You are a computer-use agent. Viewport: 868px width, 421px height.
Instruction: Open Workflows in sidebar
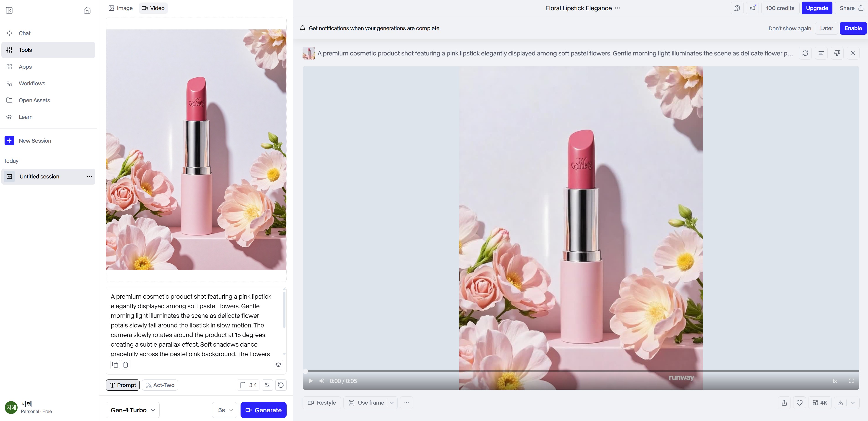tap(32, 83)
